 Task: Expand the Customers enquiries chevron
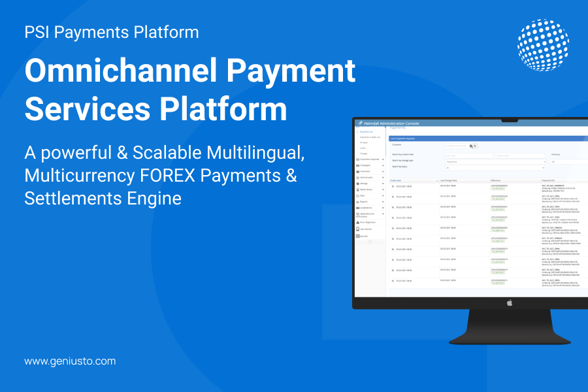click(x=383, y=159)
